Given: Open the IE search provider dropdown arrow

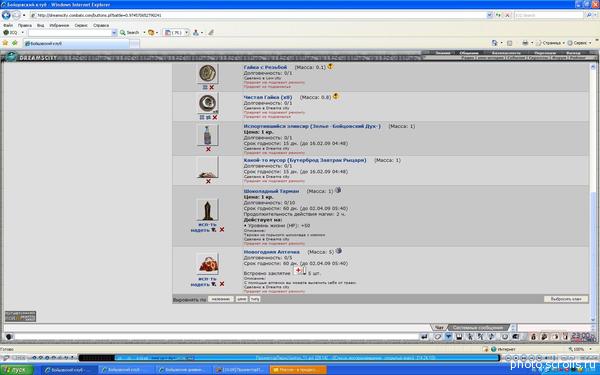Looking at the screenshot, I should click(x=595, y=15).
